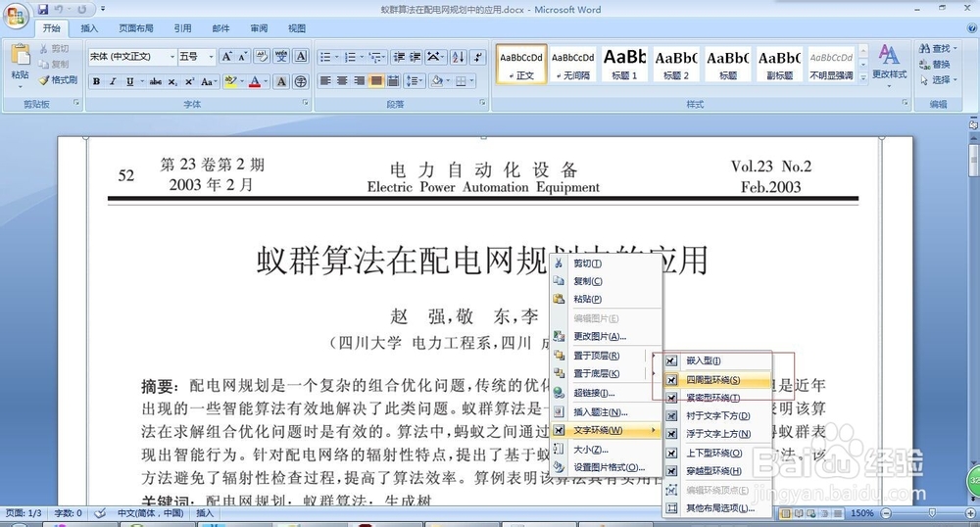This screenshot has height=527, width=980.
Task: Click Replace (替换) in editing group
Action: click(935, 65)
